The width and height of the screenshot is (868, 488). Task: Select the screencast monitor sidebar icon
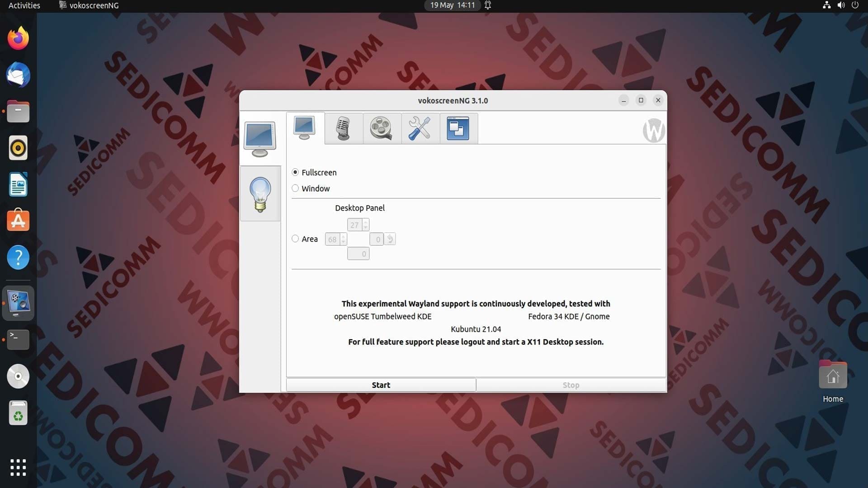point(260,139)
